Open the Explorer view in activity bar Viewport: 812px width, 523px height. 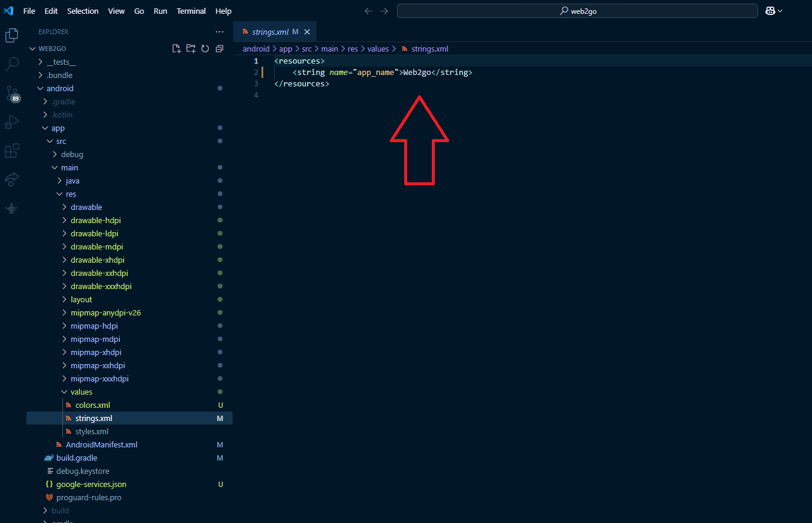point(11,35)
